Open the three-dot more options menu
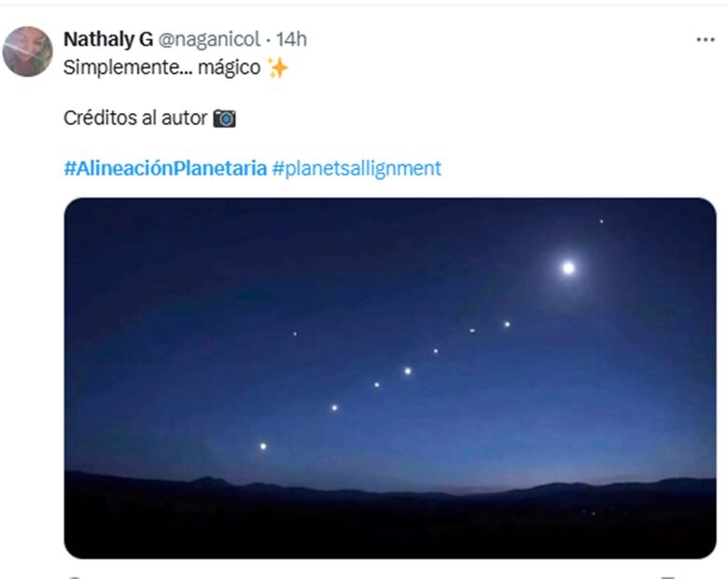This screenshot has height=579, width=728. coord(705,39)
